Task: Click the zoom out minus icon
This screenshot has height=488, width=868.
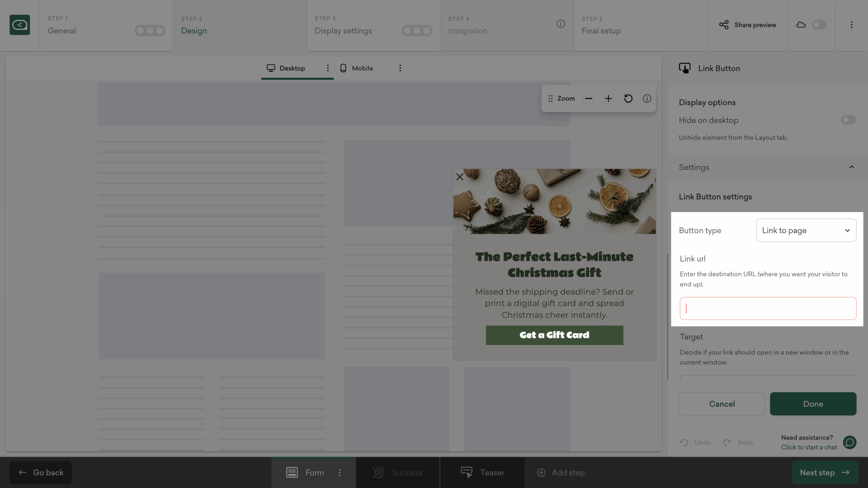Action: (x=589, y=99)
